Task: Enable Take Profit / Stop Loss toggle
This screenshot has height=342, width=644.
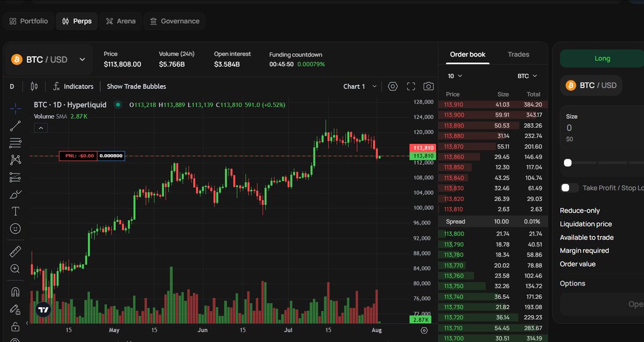Action: pyautogui.click(x=569, y=188)
